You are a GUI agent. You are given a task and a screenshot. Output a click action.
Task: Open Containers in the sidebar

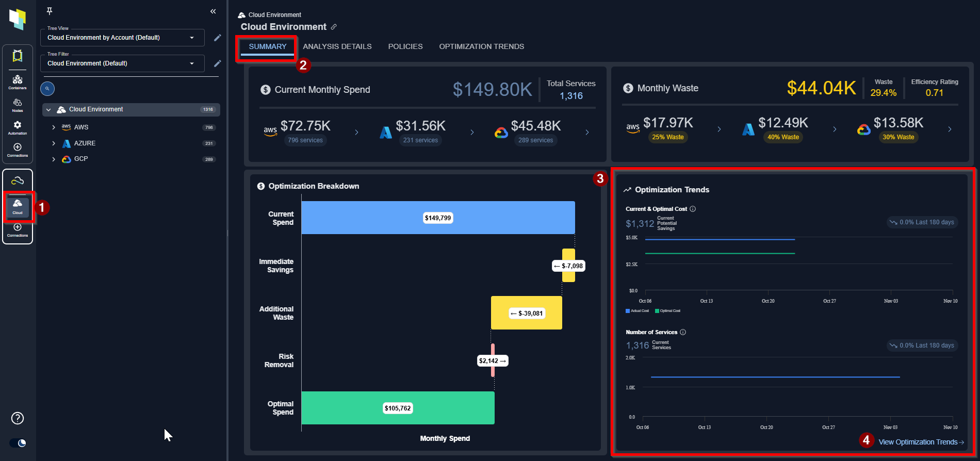(18, 81)
